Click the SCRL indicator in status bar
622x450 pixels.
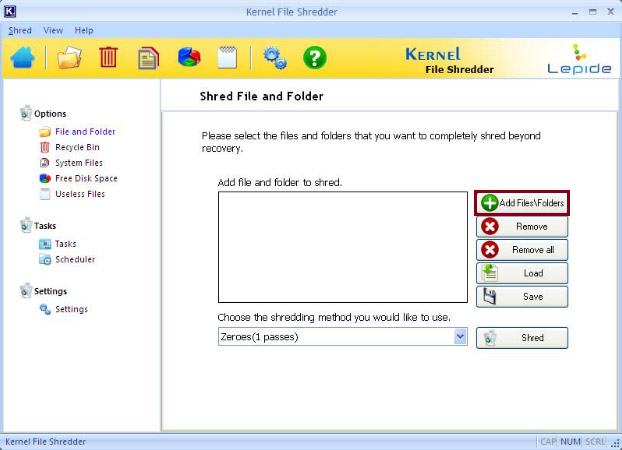point(595,442)
